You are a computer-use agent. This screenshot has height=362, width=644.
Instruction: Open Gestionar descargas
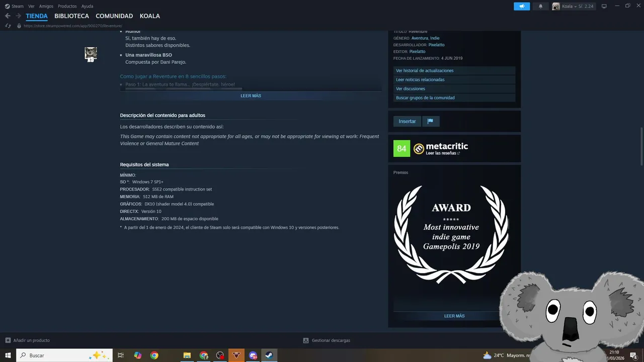point(331,340)
